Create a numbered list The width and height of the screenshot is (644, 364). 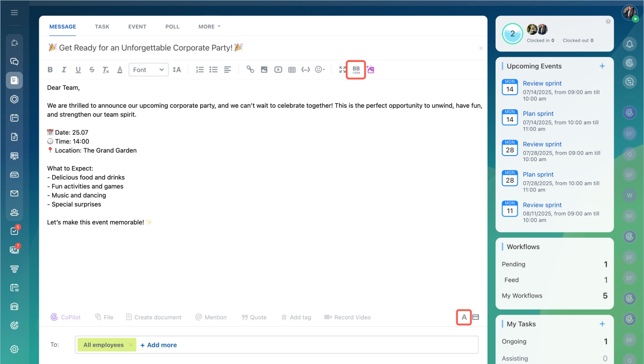pos(200,70)
